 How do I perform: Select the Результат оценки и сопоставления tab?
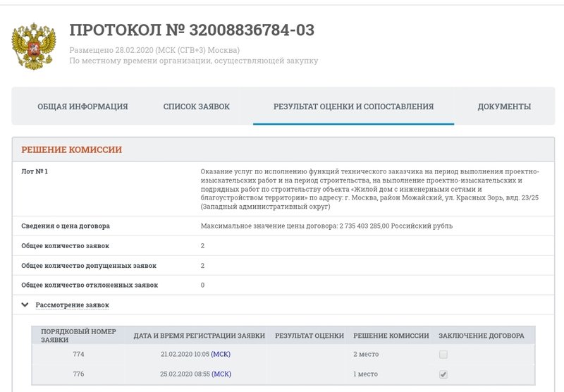point(353,106)
